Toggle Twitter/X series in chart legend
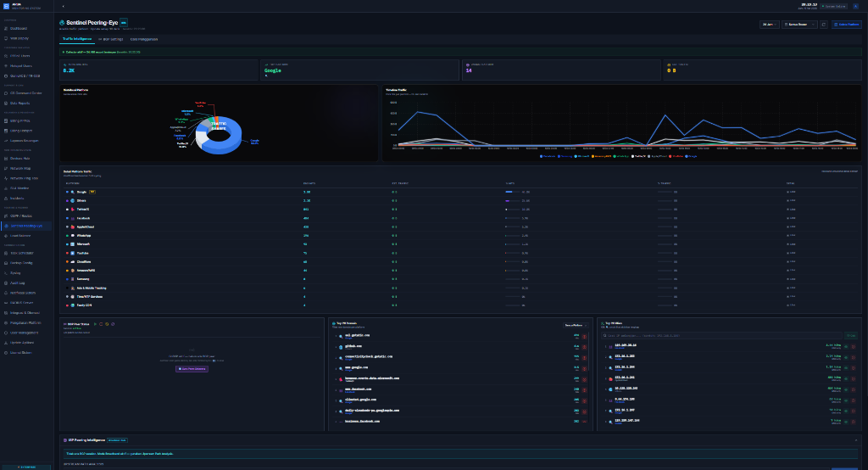868x470 pixels. pyautogui.click(x=638, y=156)
